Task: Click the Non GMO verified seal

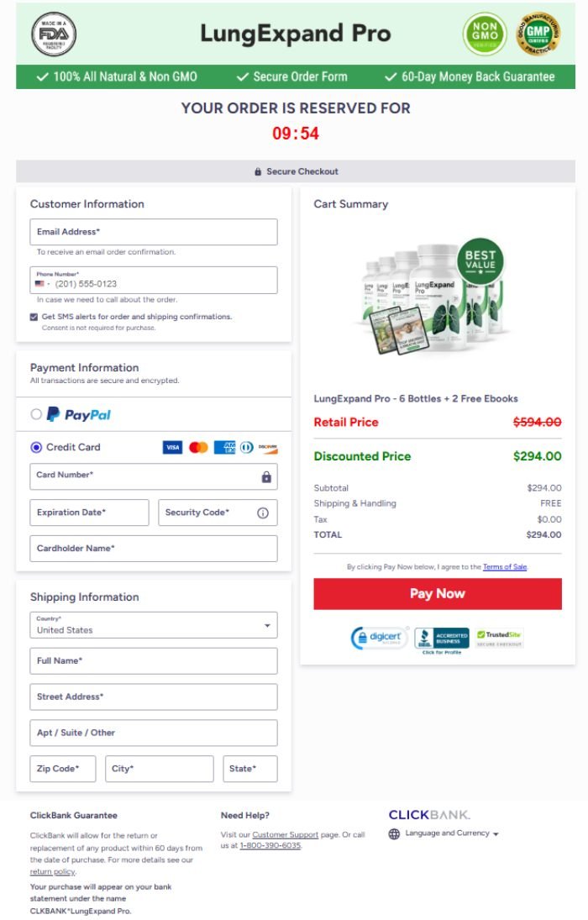Action: [485, 34]
